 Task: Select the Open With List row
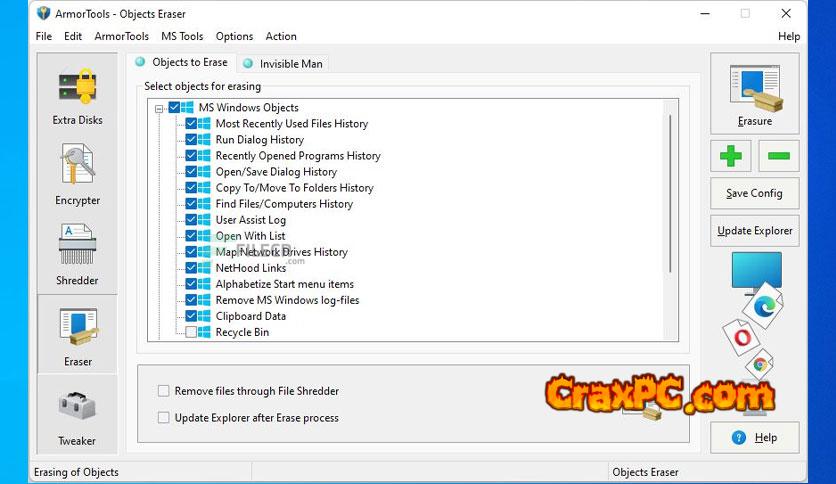[x=250, y=236]
